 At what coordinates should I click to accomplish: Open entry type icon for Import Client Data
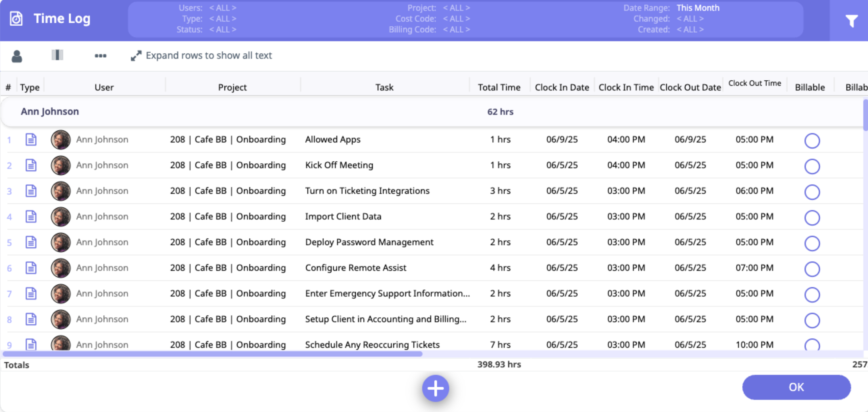(x=31, y=216)
